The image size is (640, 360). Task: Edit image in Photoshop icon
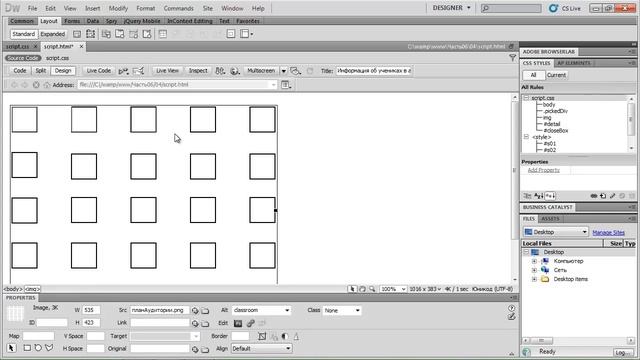pos(238,323)
